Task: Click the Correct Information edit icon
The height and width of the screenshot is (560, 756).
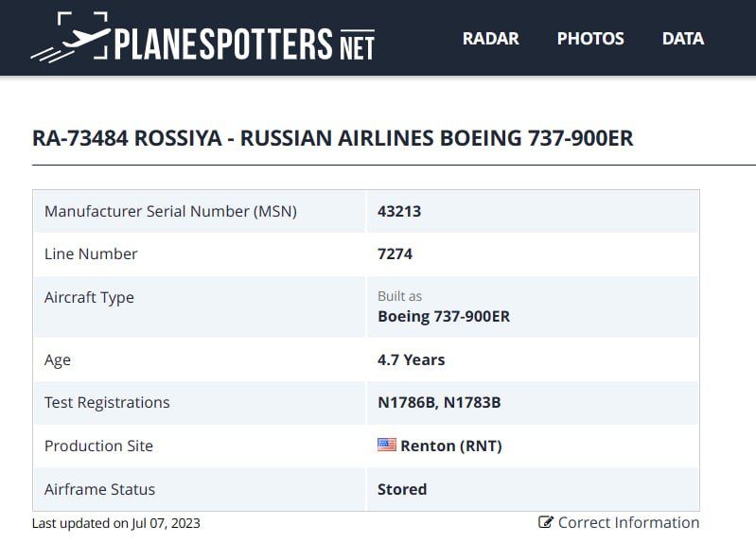Action: point(546,522)
